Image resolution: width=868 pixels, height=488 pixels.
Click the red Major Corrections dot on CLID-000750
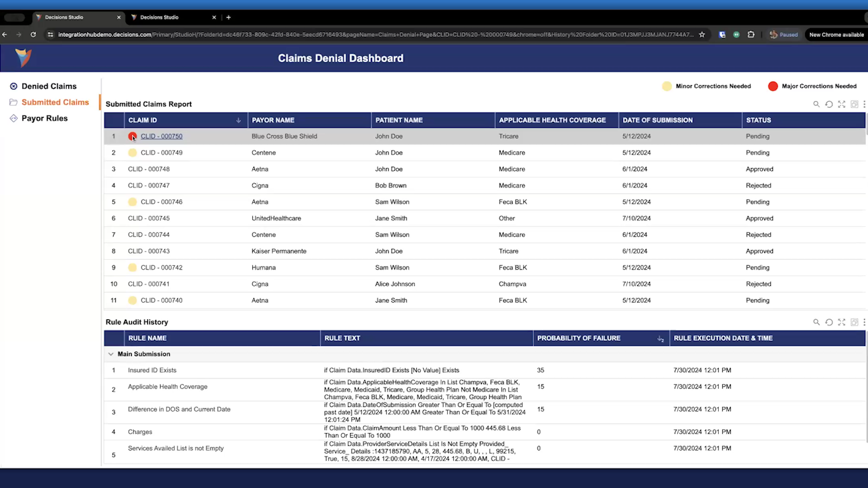(x=133, y=136)
